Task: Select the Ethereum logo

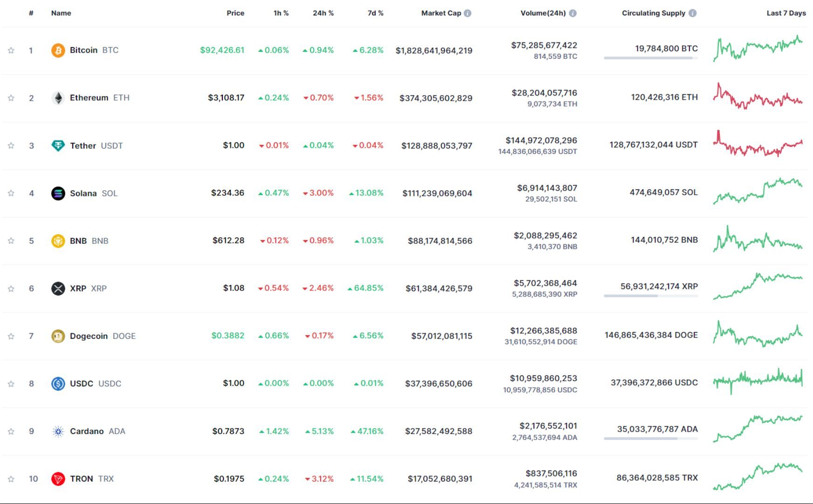Action: point(57,97)
